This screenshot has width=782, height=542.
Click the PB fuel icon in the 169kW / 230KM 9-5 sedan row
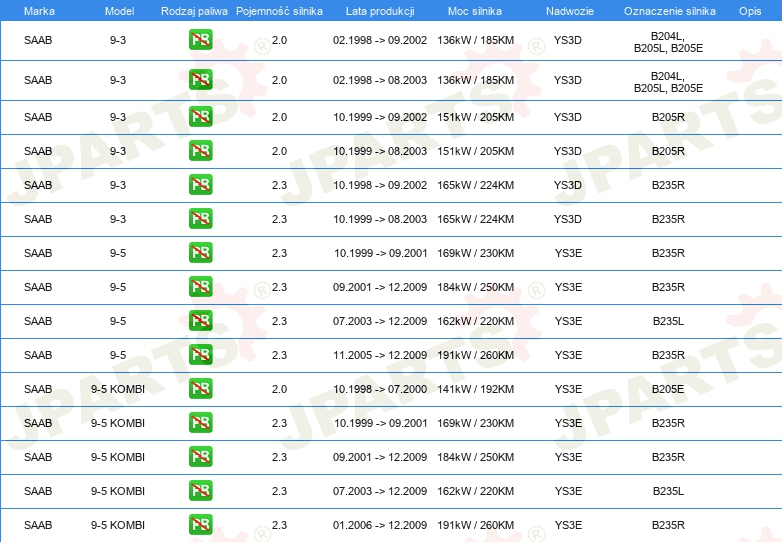click(x=200, y=253)
